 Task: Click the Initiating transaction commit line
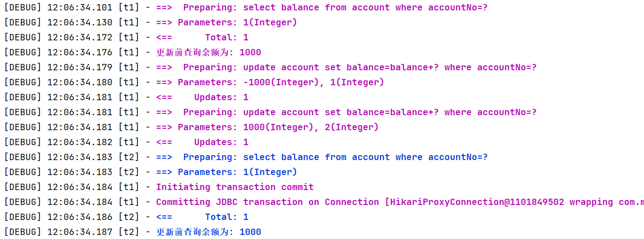pyautogui.click(x=159, y=187)
